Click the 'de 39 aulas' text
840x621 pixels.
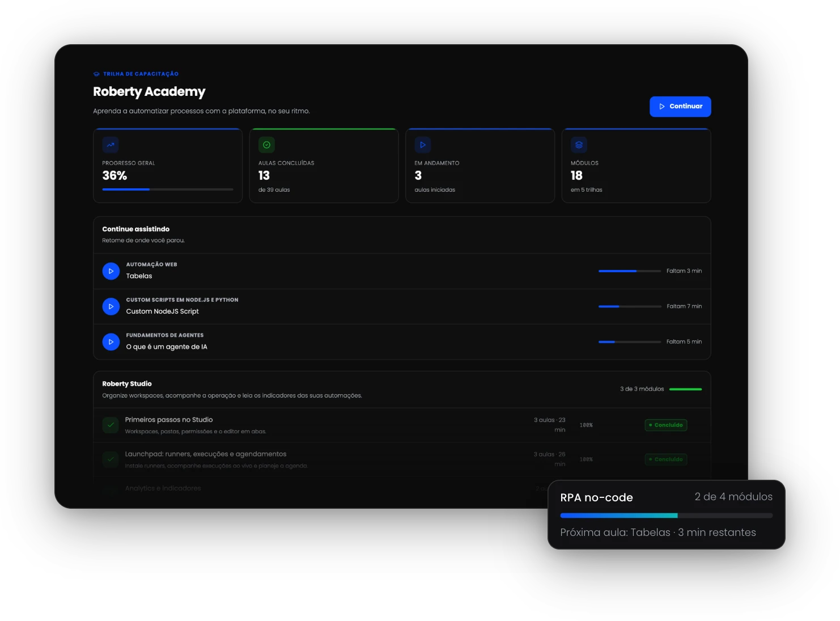[274, 190]
